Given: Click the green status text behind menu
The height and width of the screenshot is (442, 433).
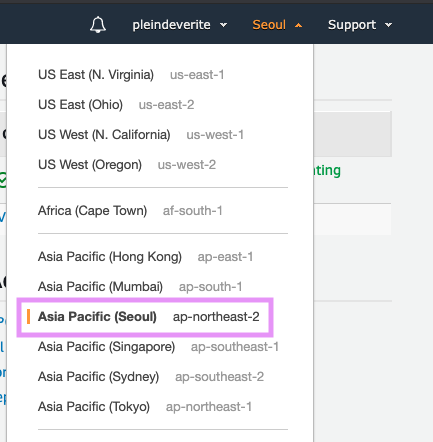Looking at the screenshot, I should [327, 170].
